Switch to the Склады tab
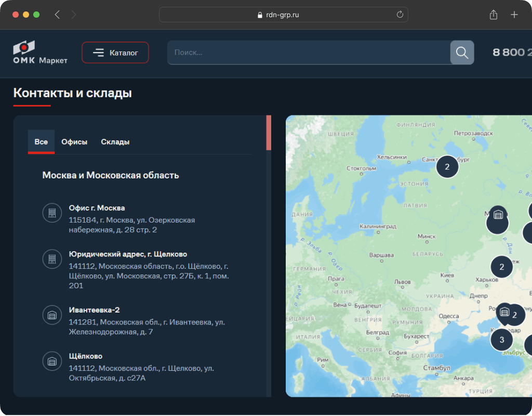Screen dimensions: 532x416 (x=115, y=142)
